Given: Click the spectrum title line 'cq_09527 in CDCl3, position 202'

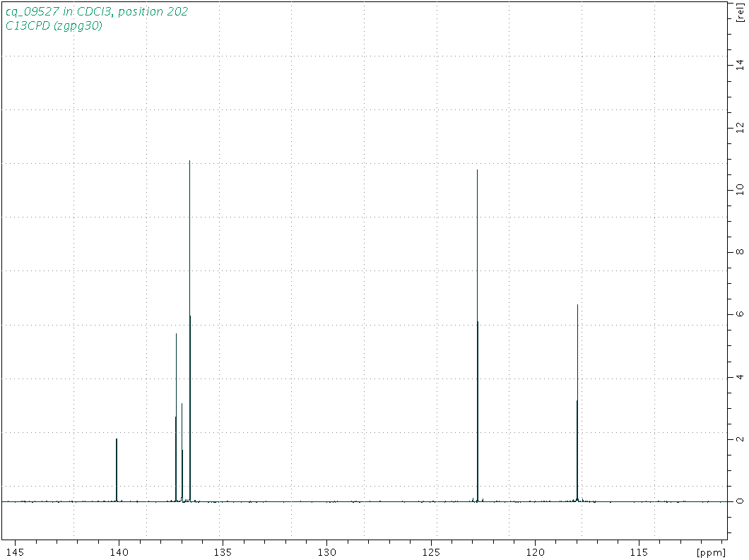Looking at the screenshot, I should pyautogui.click(x=97, y=11).
